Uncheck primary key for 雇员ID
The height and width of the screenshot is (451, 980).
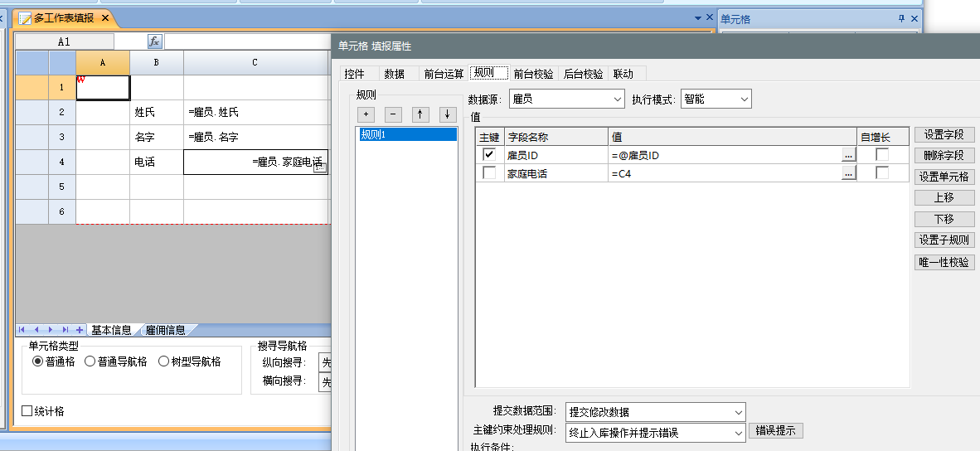pos(489,154)
